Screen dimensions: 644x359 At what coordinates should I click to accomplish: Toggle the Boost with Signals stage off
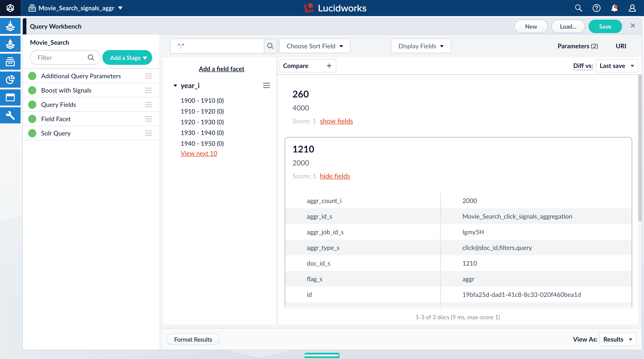(x=32, y=90)
